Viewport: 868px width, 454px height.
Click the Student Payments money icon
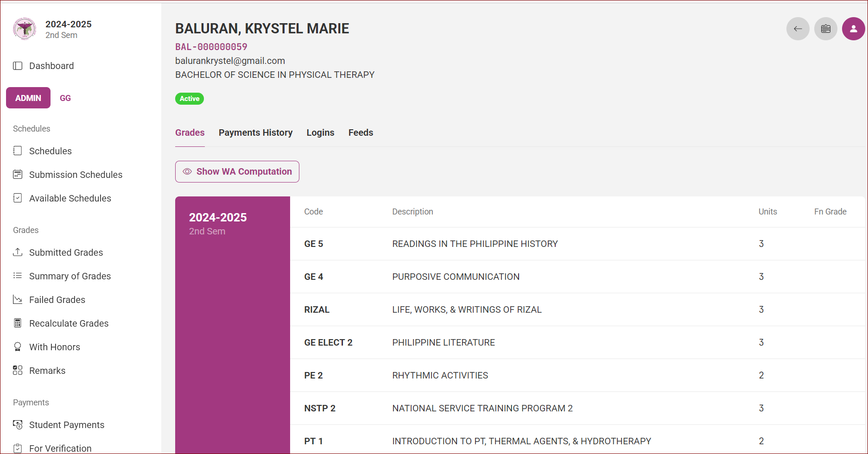18,424
